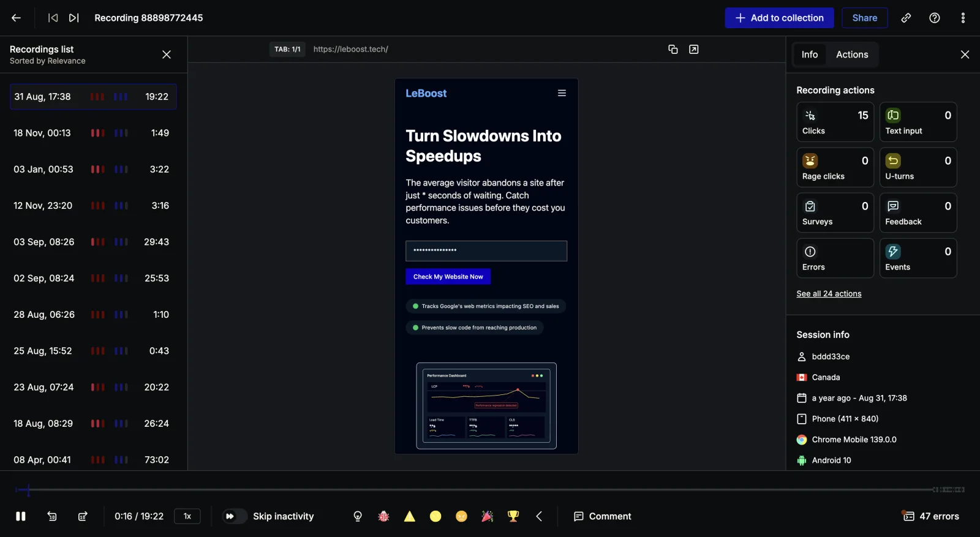
Task: Switch to the Info tab
Action: click(809, 54)
